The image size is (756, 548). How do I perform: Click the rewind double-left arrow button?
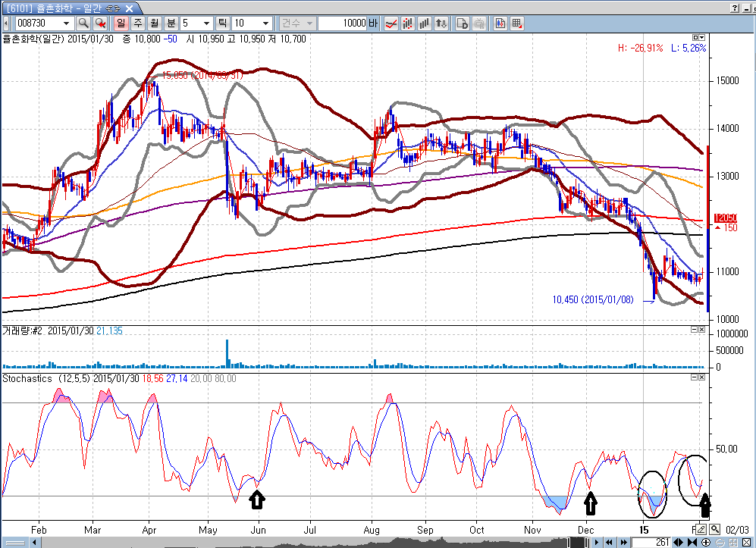(609, 543)
